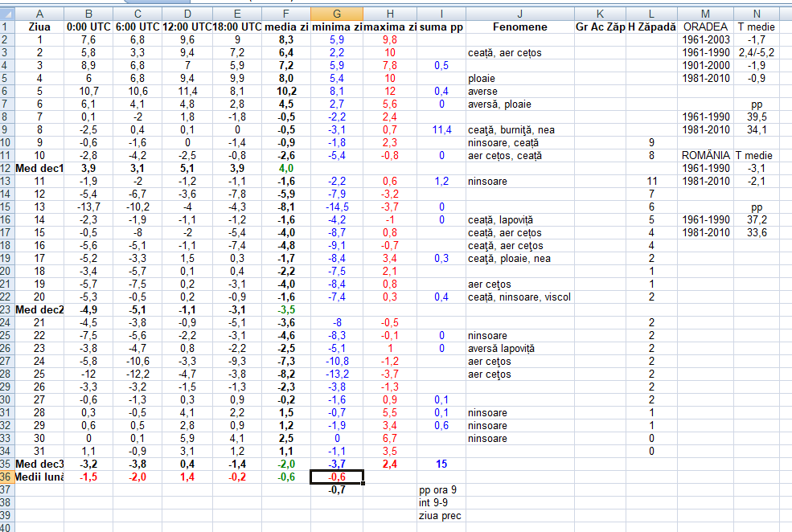Screen dimensions: 792x532
Task: Click the green -2,0 decade mean
Action: [286, 464]
